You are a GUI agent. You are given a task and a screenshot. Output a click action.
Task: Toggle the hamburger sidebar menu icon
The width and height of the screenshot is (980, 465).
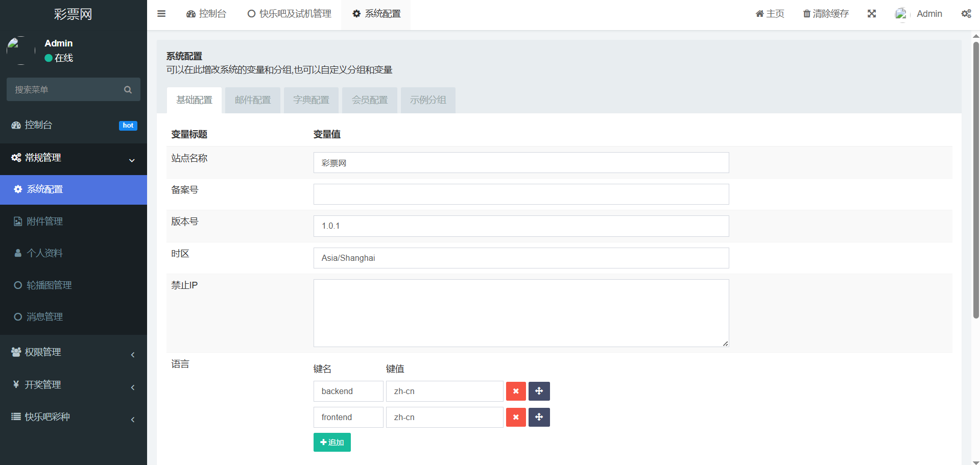click(161, 14)
